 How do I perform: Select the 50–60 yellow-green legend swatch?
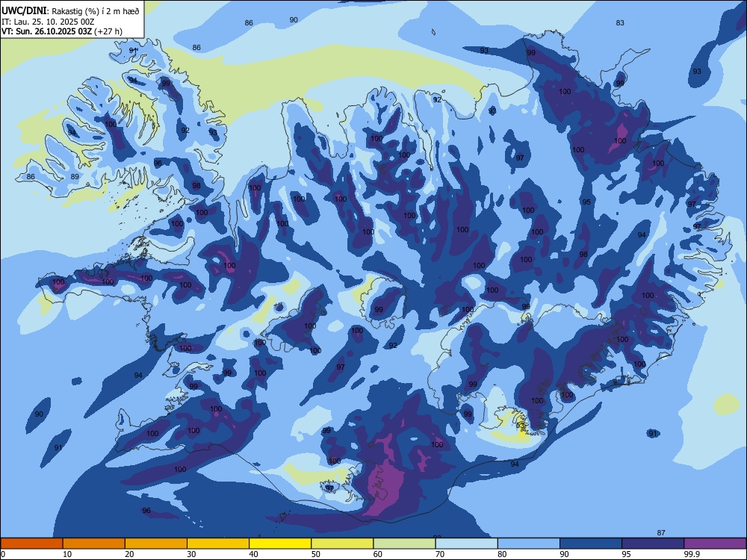(x=342, y=544)
